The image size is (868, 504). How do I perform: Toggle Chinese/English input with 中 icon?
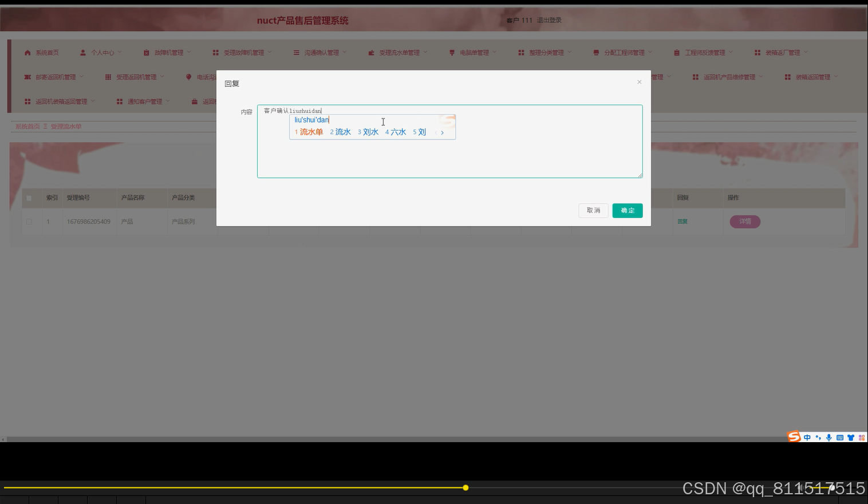[x=807, y=437]
